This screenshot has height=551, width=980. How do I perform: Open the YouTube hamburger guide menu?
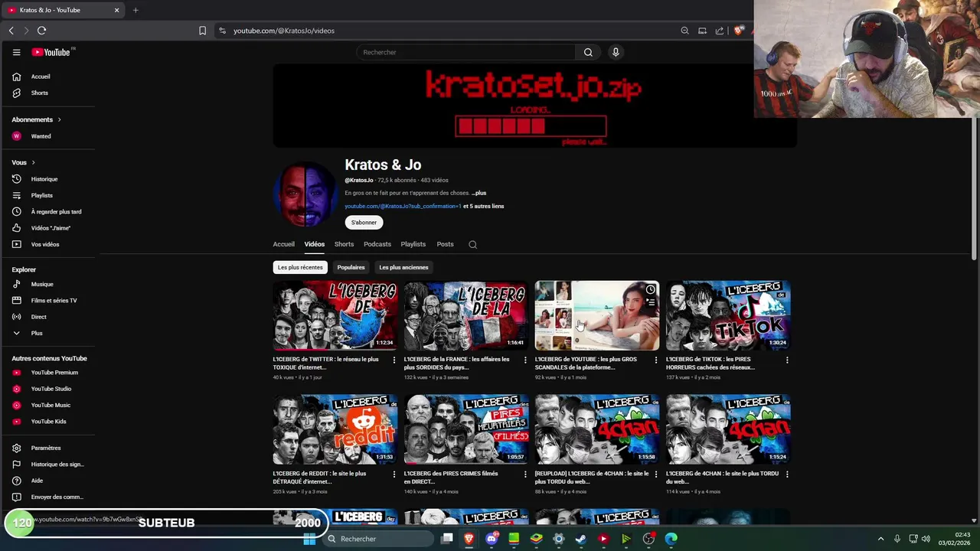click(x=16, y=52)
